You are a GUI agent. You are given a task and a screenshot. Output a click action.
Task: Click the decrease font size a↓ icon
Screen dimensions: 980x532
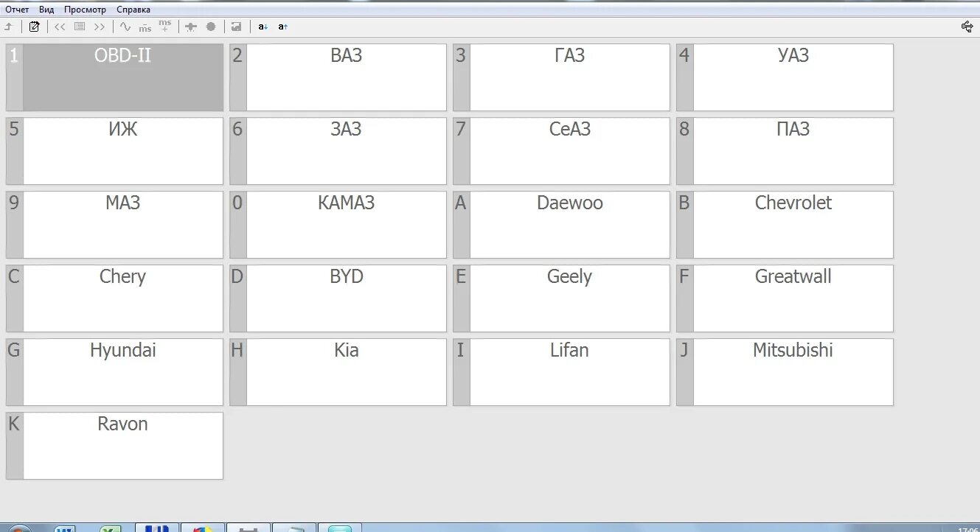pyautogui.click(x=263, y=27)
